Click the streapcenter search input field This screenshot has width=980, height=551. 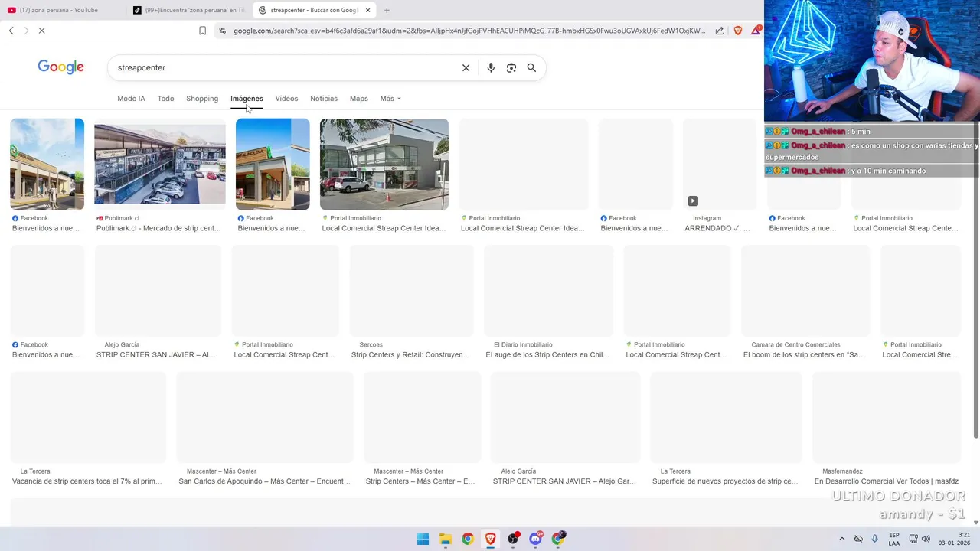coord(283,67)
